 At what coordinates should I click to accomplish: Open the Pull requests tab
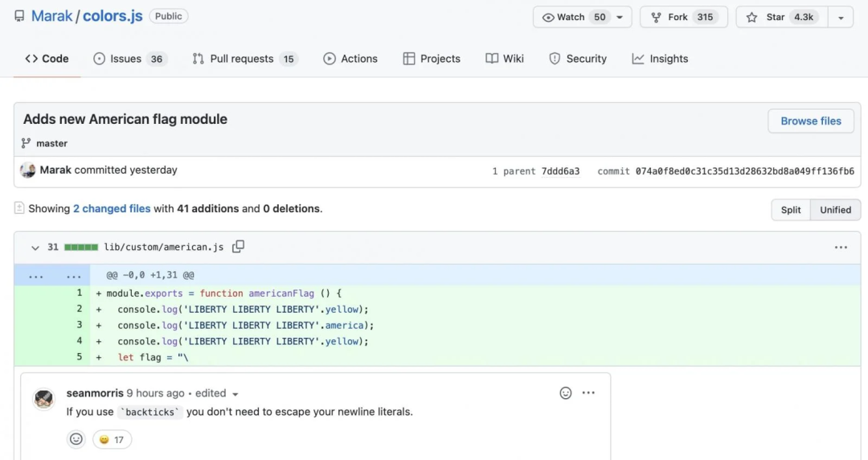[x=244, y=59]
